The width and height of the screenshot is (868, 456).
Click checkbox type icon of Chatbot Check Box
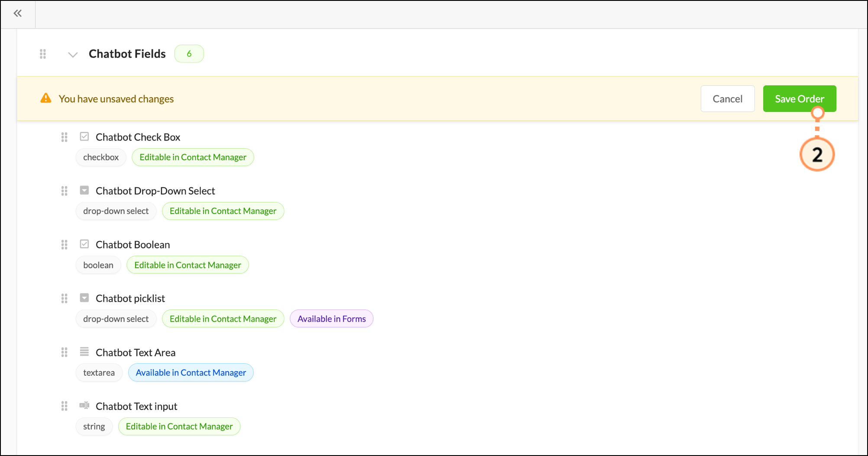84,137
